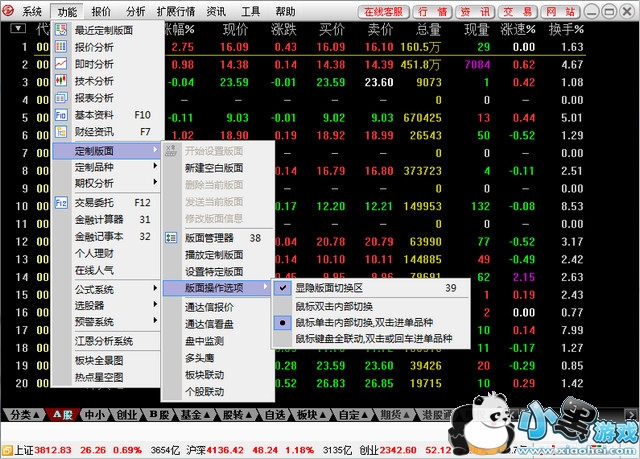640x459 pixels.
Task: Click the 行情 button at top right
Action: pos(432,12)
